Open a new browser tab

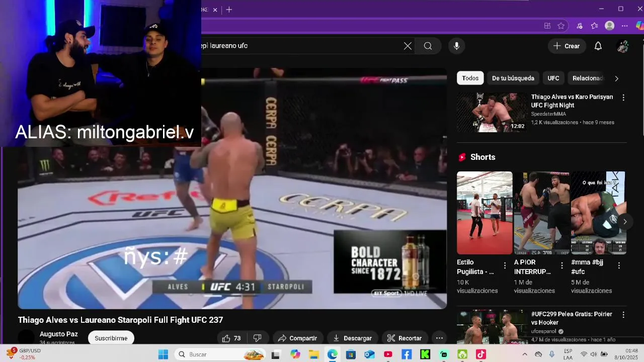coord(229,10)
